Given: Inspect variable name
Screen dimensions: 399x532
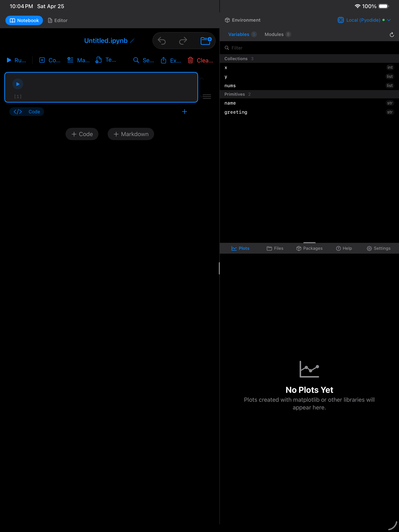Looking at the screenshot, I should (309, 103).
